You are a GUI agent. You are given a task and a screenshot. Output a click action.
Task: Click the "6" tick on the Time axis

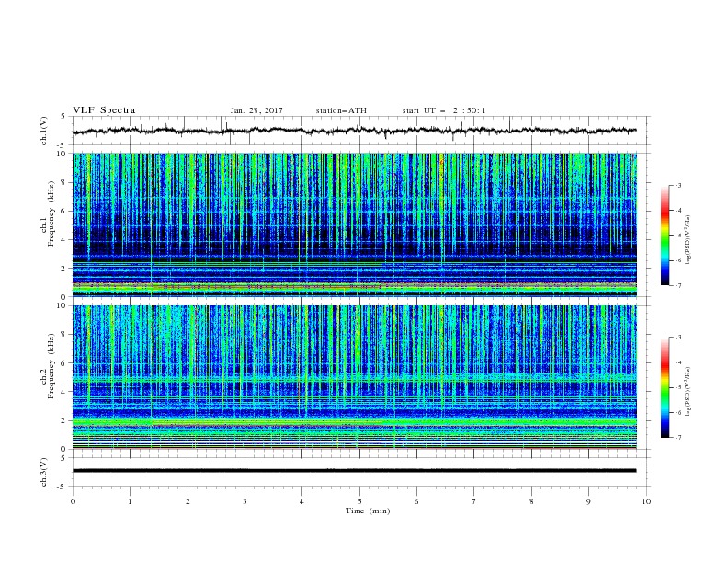coord(416,501)
